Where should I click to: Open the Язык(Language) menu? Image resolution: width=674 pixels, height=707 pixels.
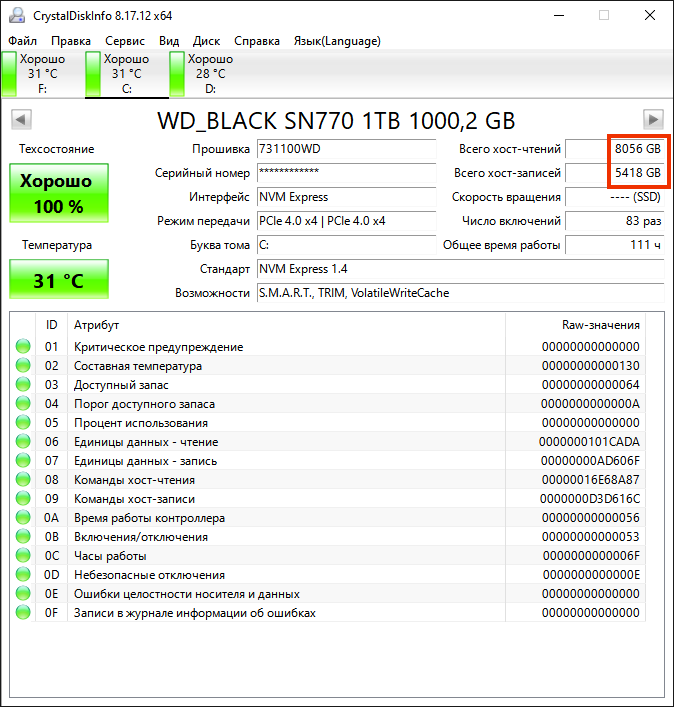point(337,41)
